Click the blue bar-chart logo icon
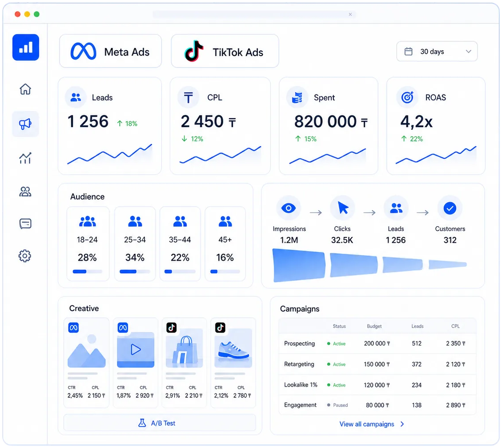 [x=26, y=48]
